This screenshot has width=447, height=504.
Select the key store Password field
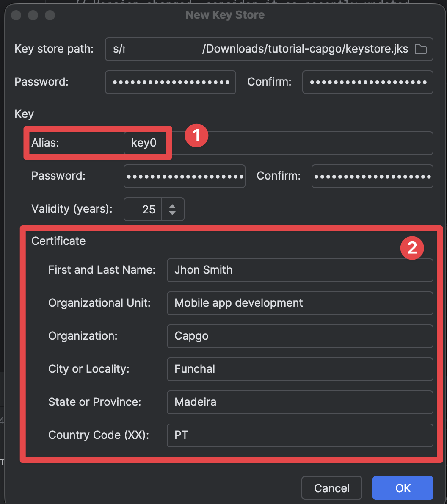(x=170, y=82)
